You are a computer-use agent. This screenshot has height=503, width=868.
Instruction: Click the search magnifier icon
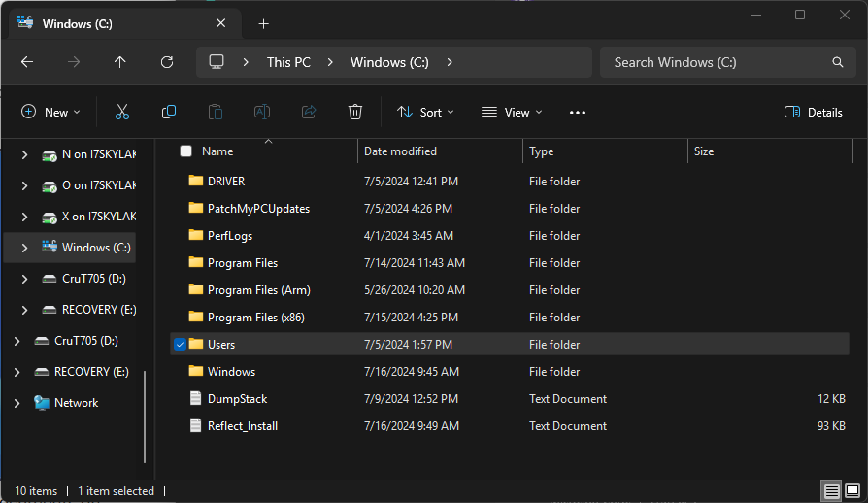(x=838, y=62)
